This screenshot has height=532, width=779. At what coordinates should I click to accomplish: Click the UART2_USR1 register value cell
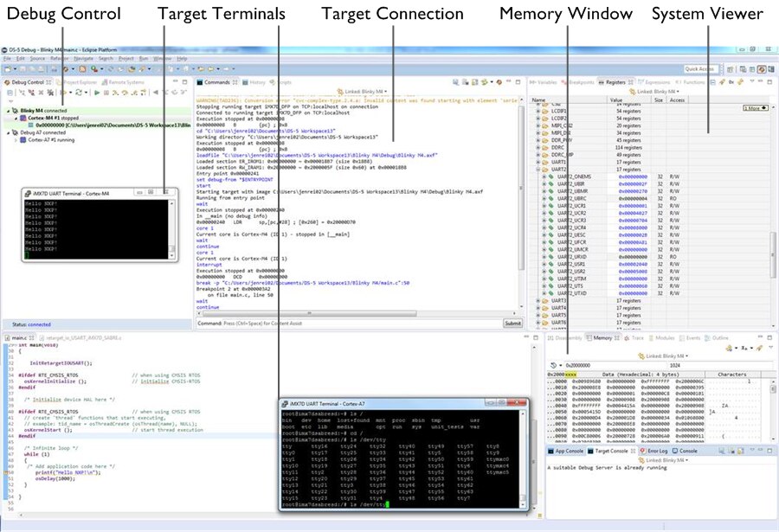pos(633,264)
